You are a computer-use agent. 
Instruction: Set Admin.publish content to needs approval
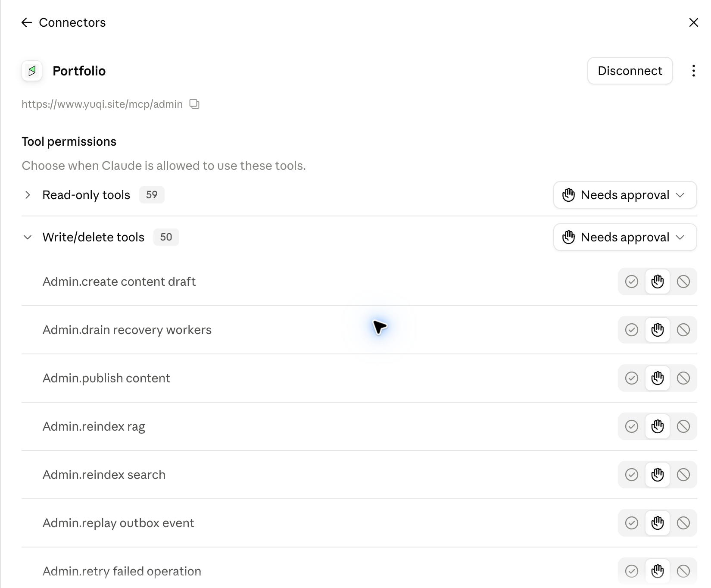658,378
